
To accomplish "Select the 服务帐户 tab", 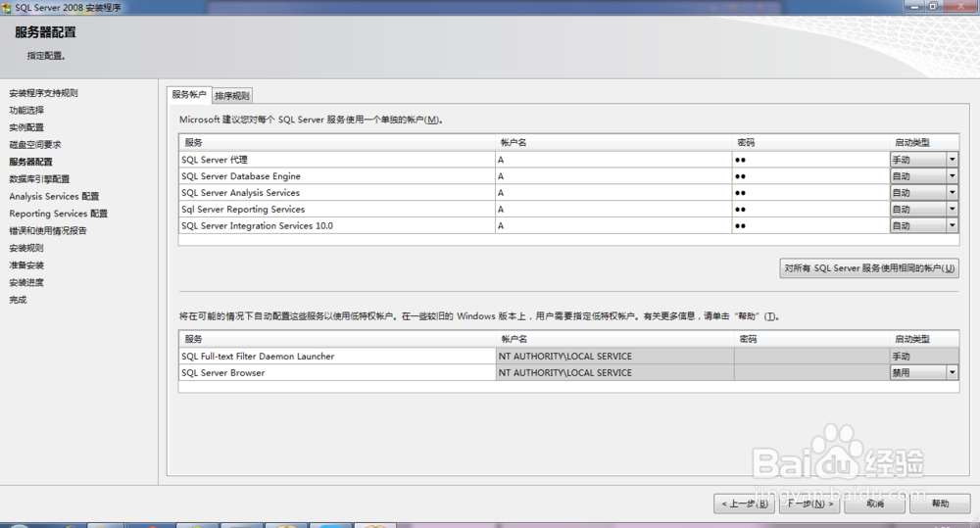I will tap(189, 94).
